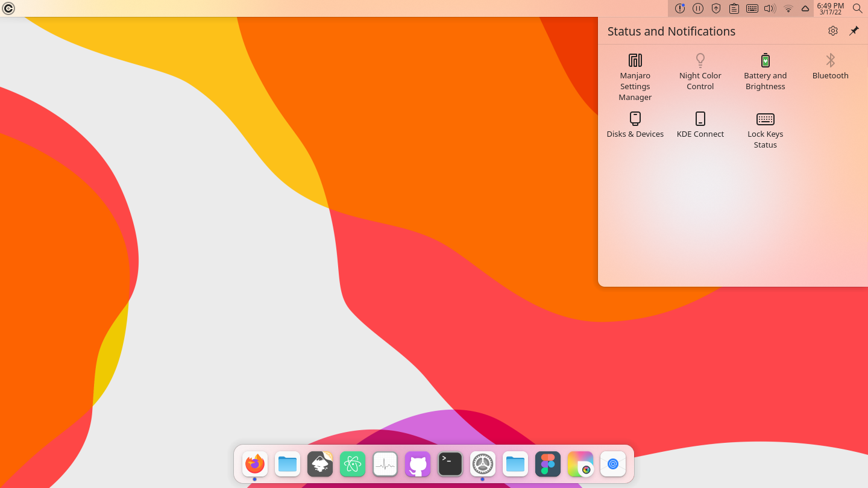Viewport: 868px width, 488px height.
Task: Launch Firefox from the dock
Action: click(255, 464)
